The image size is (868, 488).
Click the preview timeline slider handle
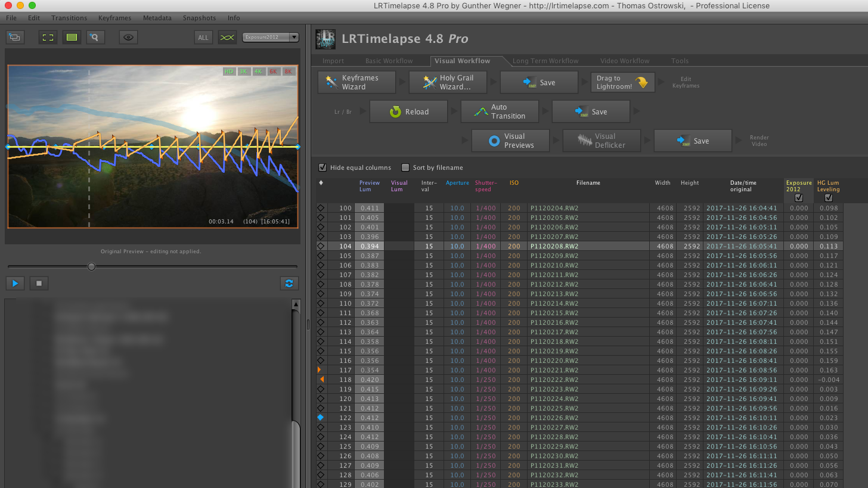(91, 266)
